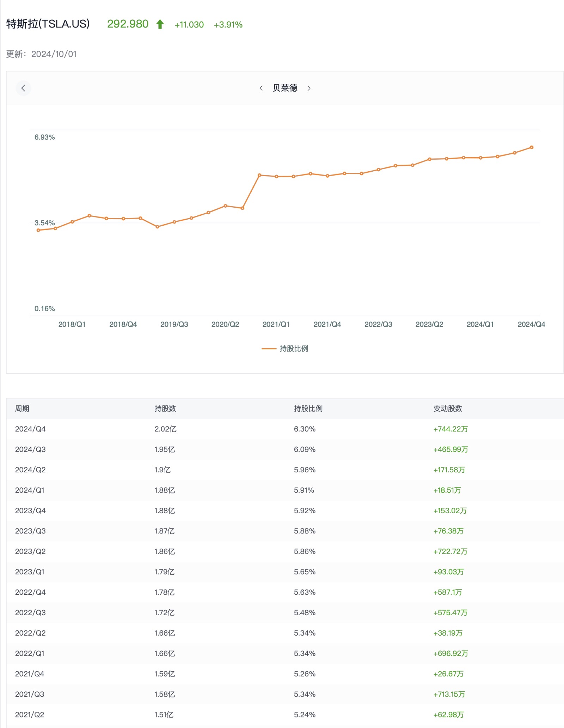
Task: Select the 2023/Q2 period row cell
Action: (x=30, y=552)
